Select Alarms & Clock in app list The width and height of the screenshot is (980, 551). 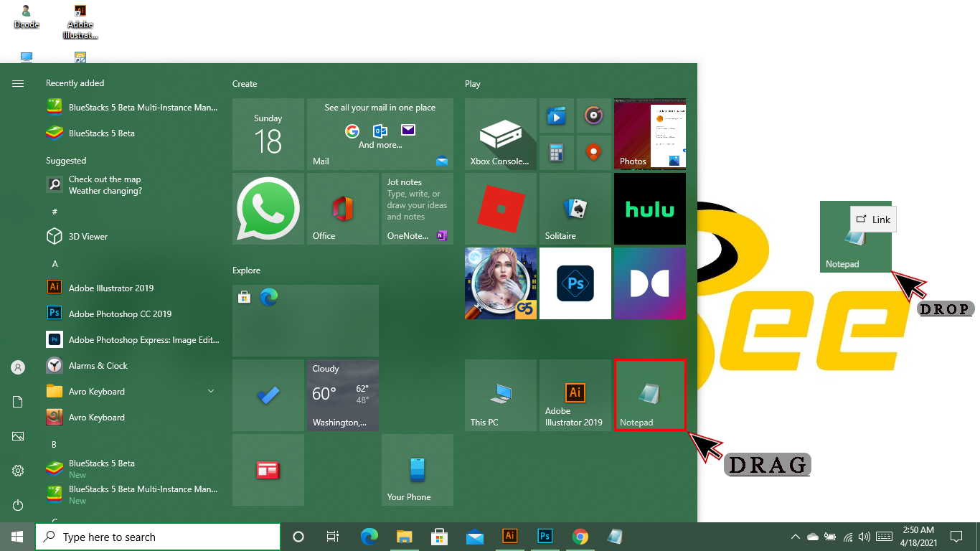tap(98, 365)
